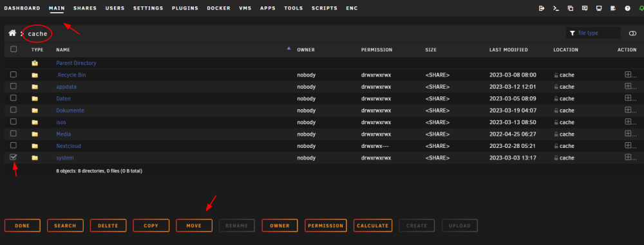
Task: Open the appdata folder link
Action: 66,87
